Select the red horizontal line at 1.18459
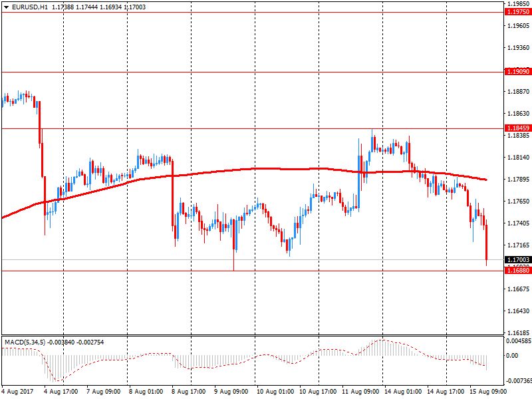This screenshot has height=399, width=532. [x=253, y=128]
